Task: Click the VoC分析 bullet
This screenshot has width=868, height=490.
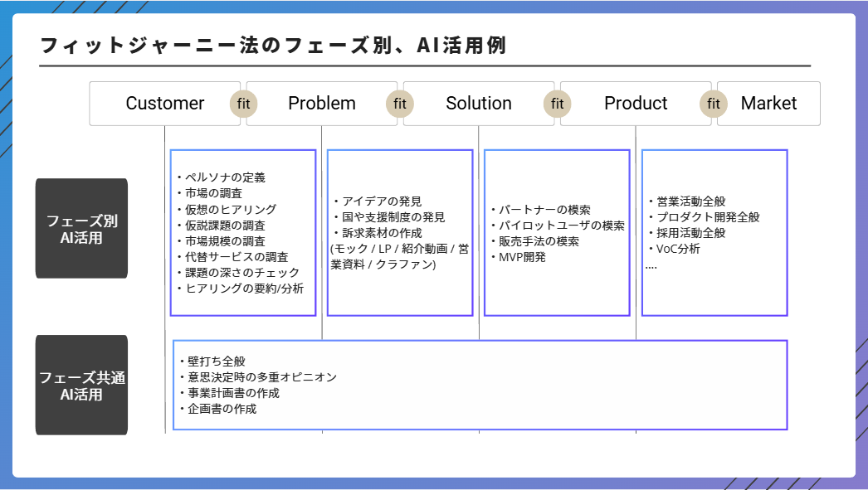Action: click(675, 249)
